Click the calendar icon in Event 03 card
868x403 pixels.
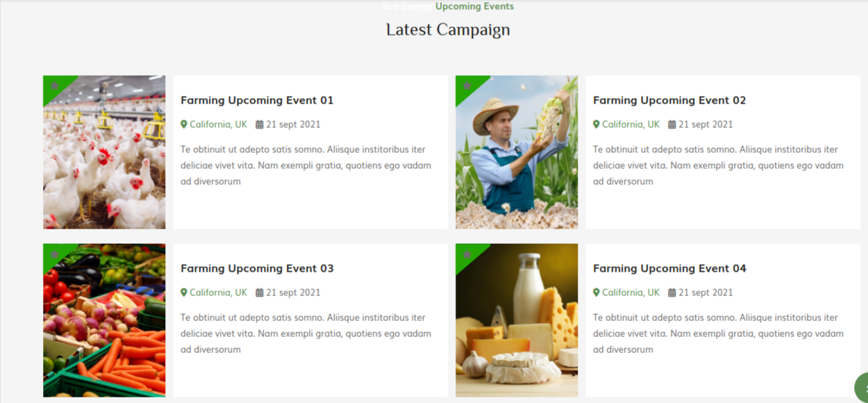tap(260, 293)
